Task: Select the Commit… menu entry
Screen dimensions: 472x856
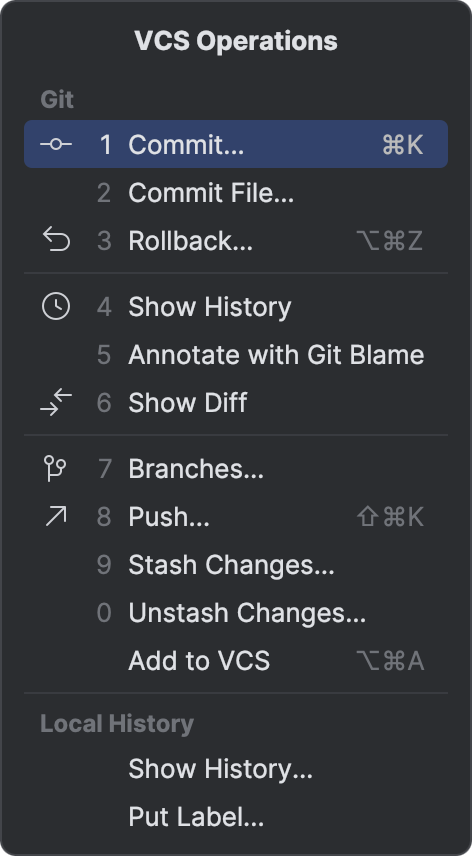Action: [x=236, y=144]
